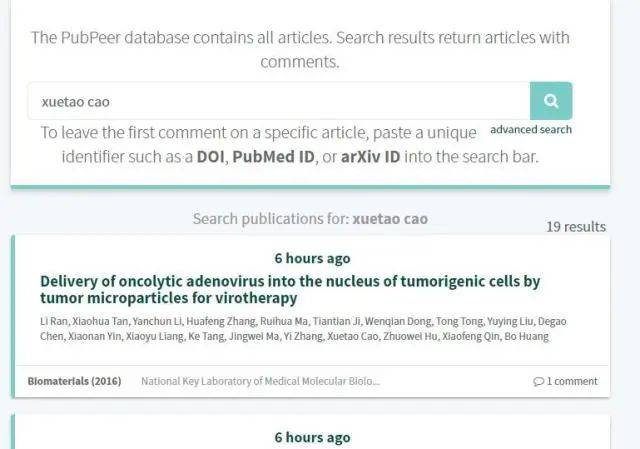Click the '19 results' count
This screenshot has width=640, height=449.
(576, 226)
